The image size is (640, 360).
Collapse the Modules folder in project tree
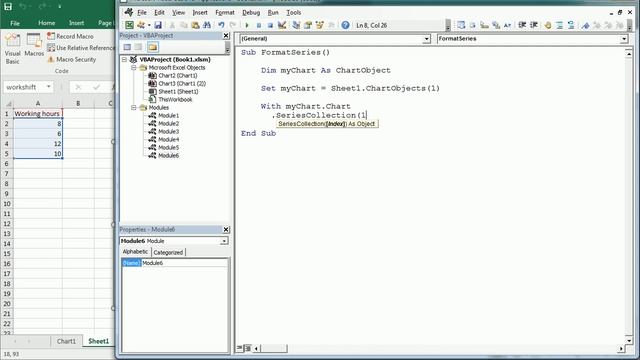133,108
